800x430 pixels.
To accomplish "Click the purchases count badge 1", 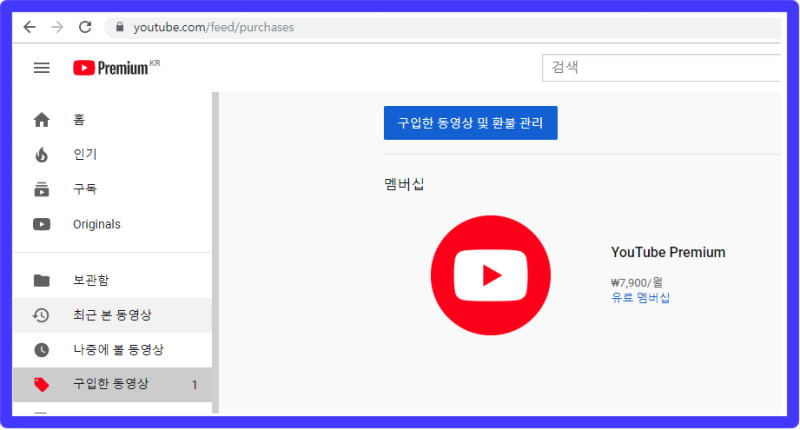I will 194,385.
